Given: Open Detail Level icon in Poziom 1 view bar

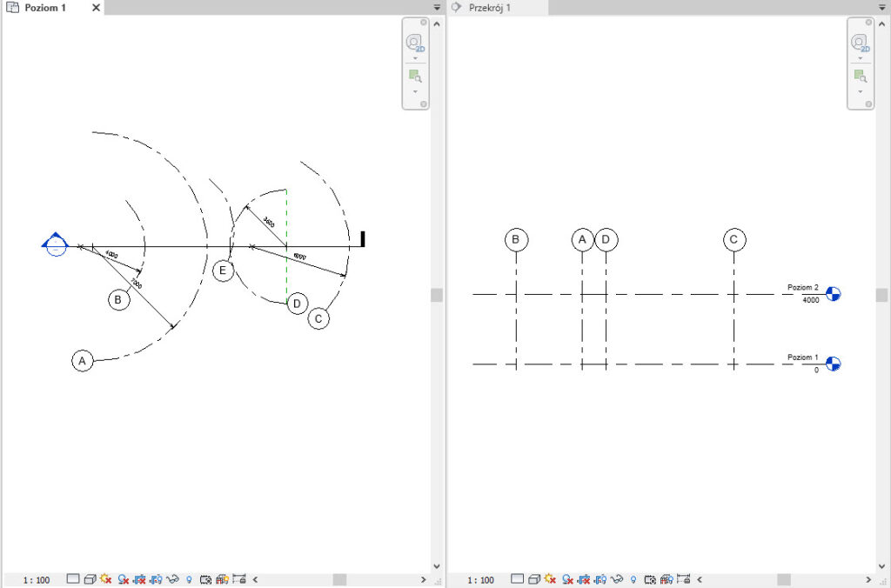Looking at the screenshot, I should click(73, 579).
